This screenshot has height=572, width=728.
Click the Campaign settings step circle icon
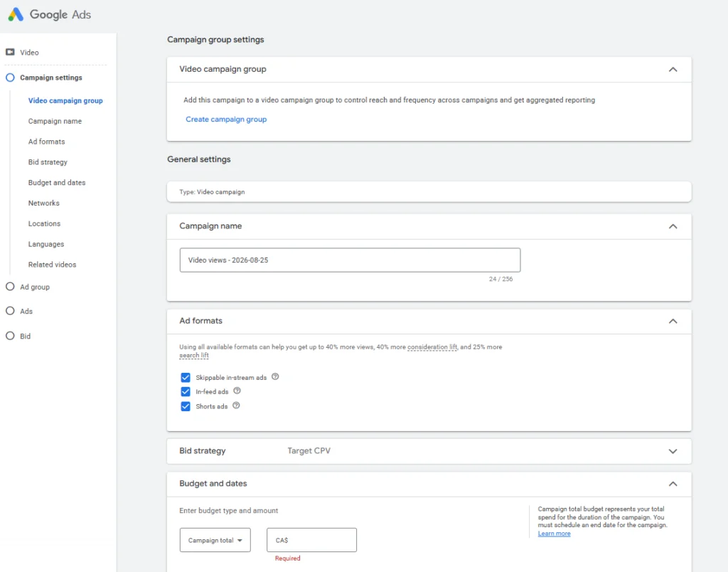coord(10,78)
